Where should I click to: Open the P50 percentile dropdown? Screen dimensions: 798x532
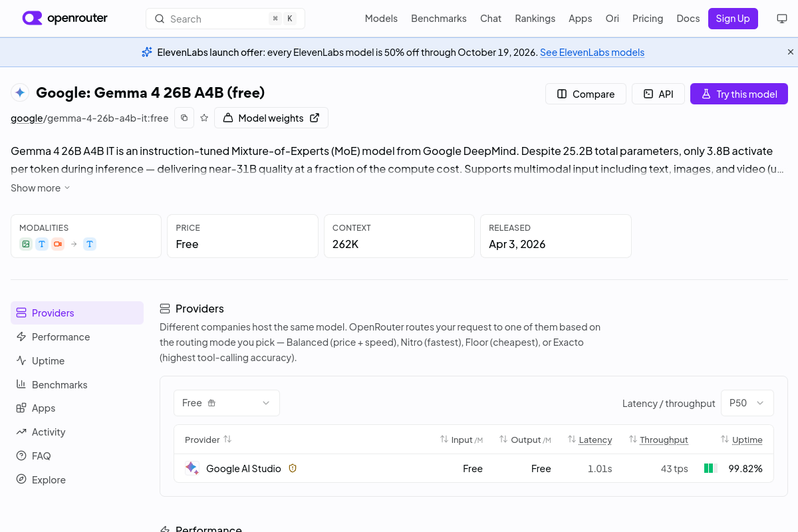click(747, 403)
